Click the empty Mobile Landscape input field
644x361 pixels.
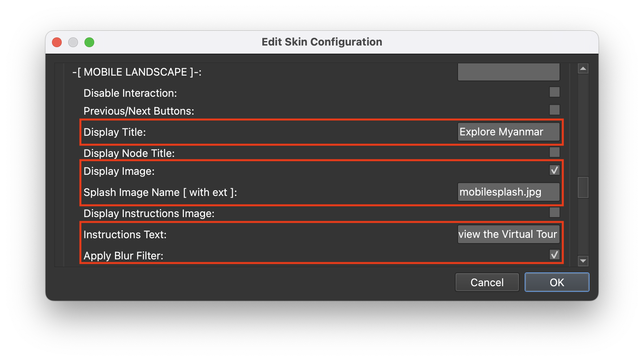pyautogui.click(x=508, y=72)
